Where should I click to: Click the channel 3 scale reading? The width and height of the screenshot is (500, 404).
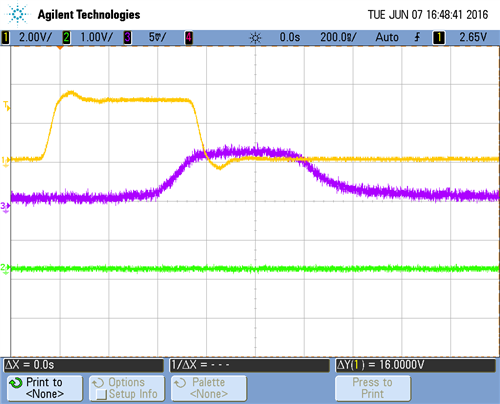point(157,37)
